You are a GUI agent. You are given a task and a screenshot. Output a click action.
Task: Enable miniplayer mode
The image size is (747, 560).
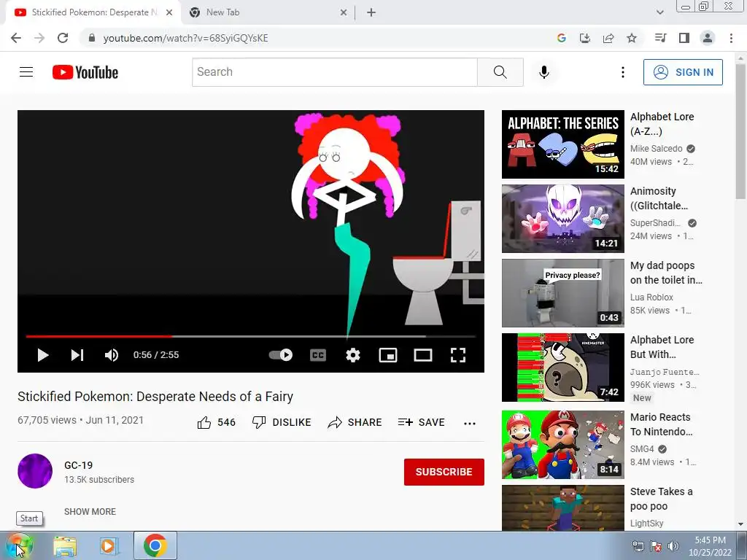click(x=388, y=355)
